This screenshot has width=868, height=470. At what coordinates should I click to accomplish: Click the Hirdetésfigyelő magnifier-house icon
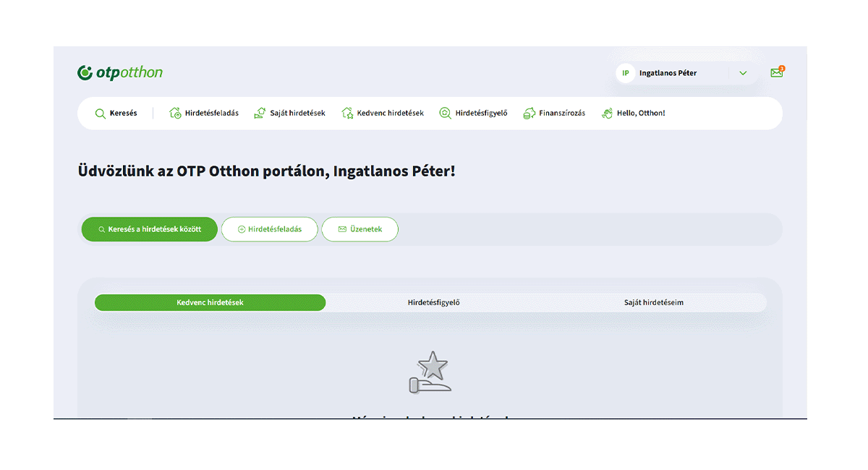[x=446, y=114]
